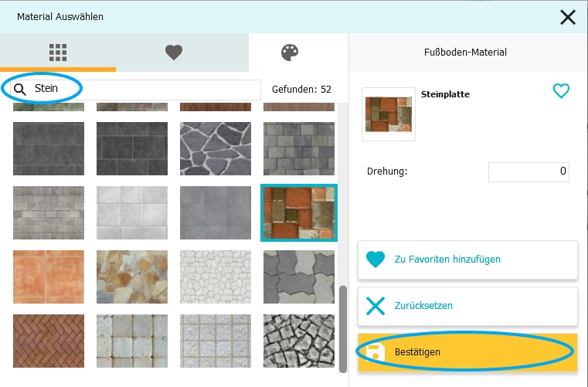
Task: Select the light square cobble texture
Action: click(x=132, y=341)
